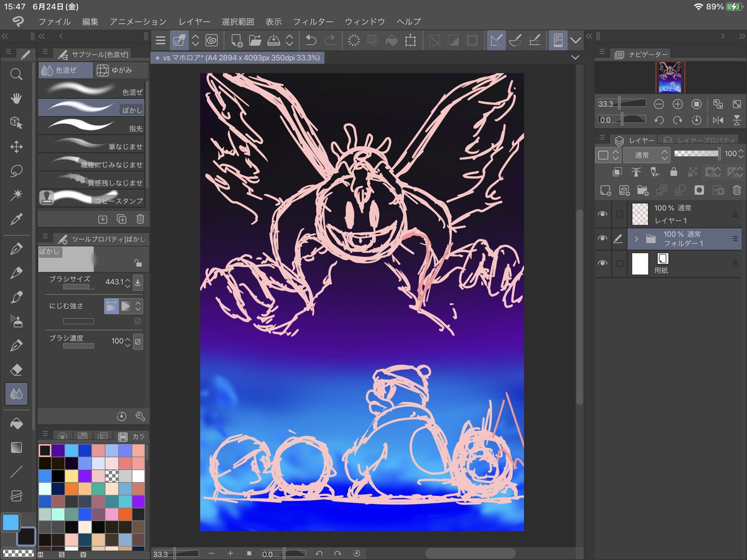This screenshot has width=747, height=560.
Task: Select the ぼかし sub tool
Action: pyautogui.click(x=91, y=107)
